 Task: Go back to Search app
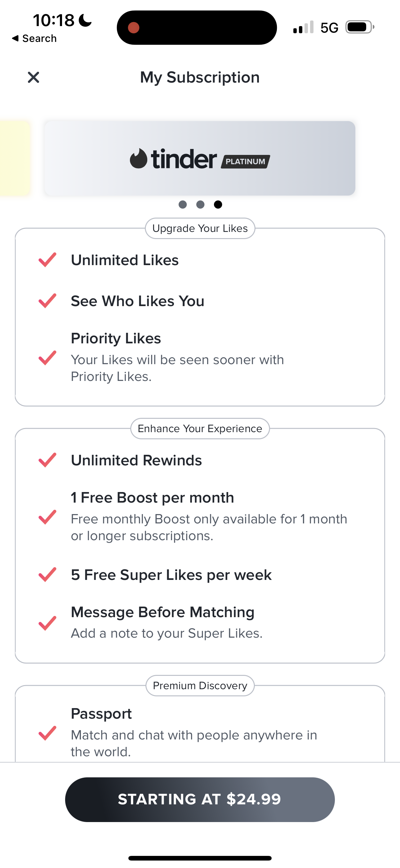pos(34,38)
